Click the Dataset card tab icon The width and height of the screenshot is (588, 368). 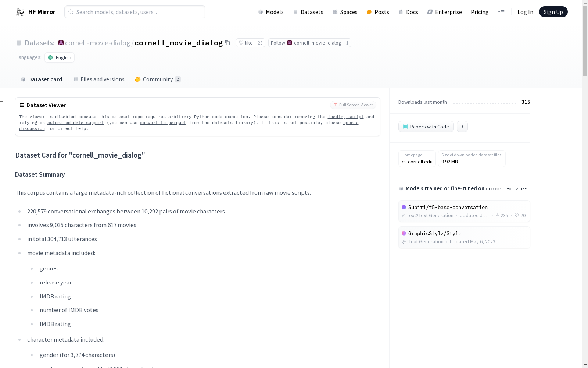point(23,79)
